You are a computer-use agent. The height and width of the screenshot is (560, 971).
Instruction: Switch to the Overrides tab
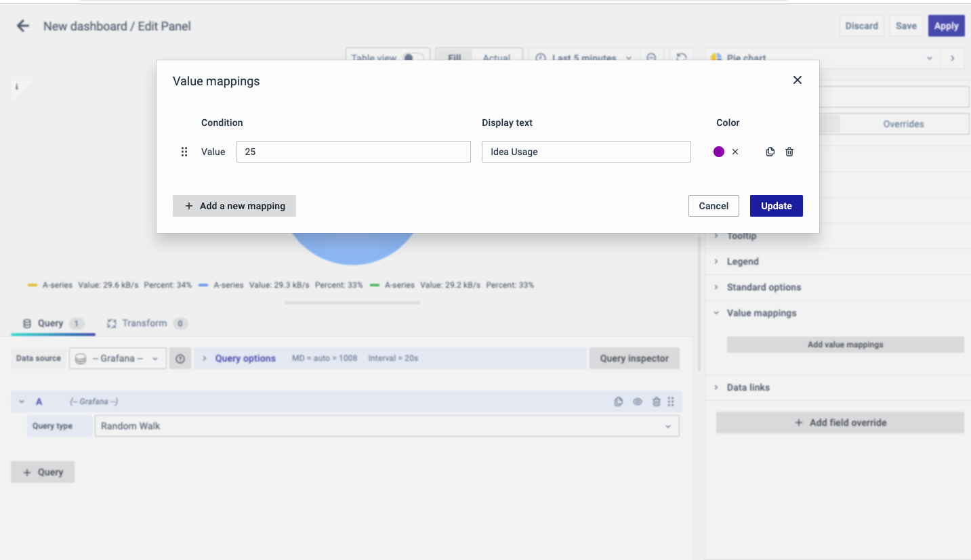[903, 125]
